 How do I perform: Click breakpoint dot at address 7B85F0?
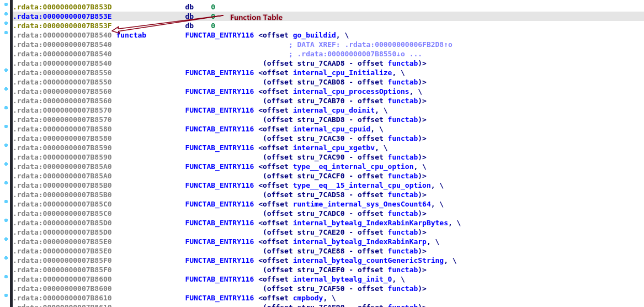click(x=6, y=258)
